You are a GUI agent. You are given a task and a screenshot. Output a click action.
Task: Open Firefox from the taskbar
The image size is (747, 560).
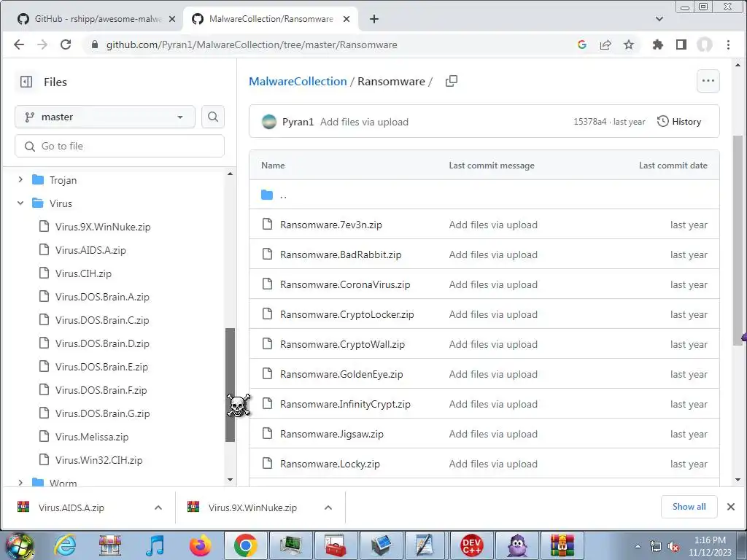(201, 545)
